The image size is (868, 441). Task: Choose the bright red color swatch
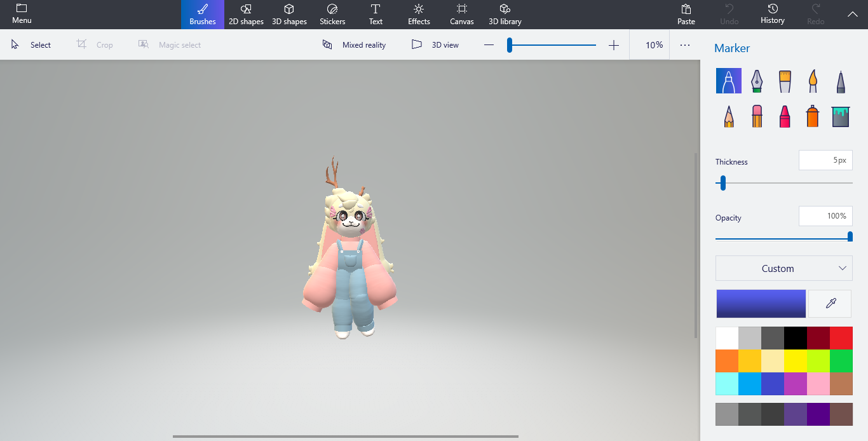pos(841,338)
